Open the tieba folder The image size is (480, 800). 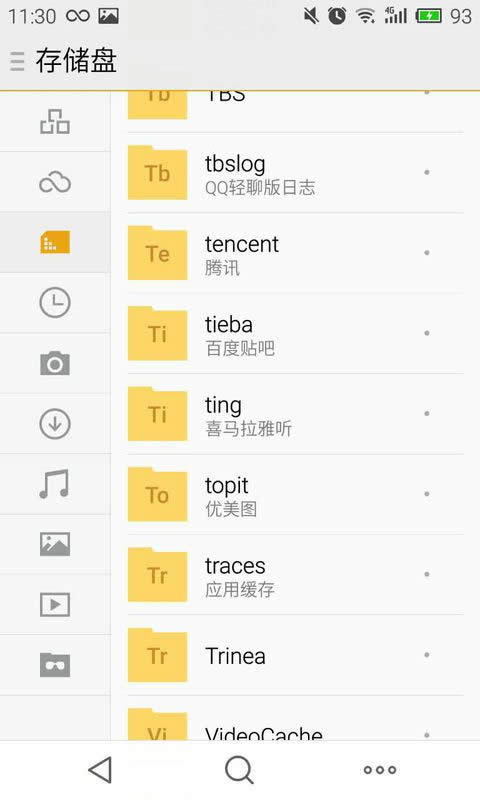[296, 334]
